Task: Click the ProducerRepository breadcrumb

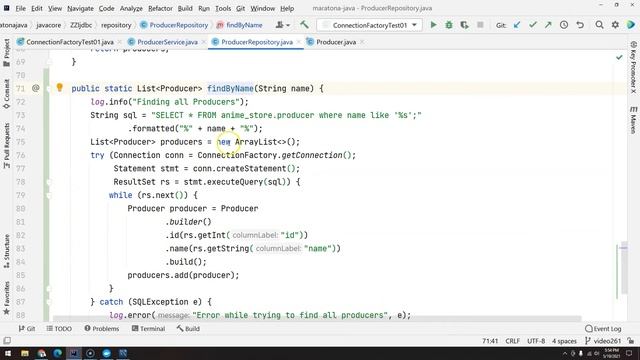Action: tap(174, 25)
